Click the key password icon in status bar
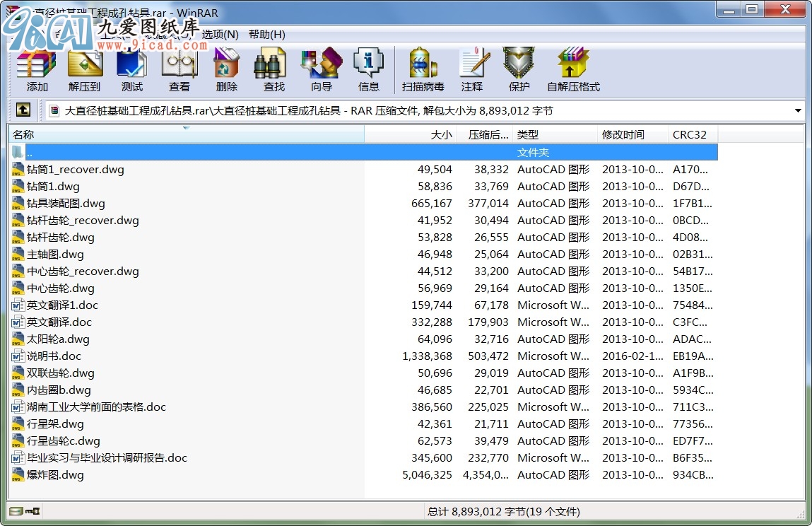 [33, 511]
